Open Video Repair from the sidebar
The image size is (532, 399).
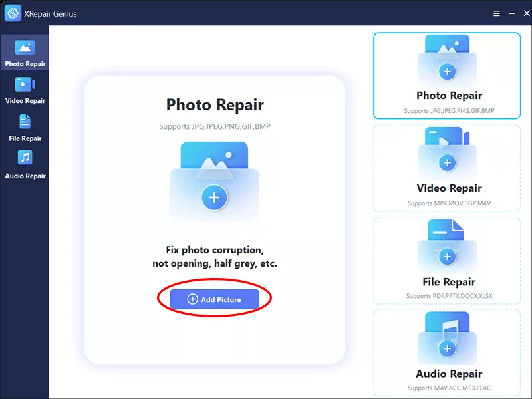25,84
